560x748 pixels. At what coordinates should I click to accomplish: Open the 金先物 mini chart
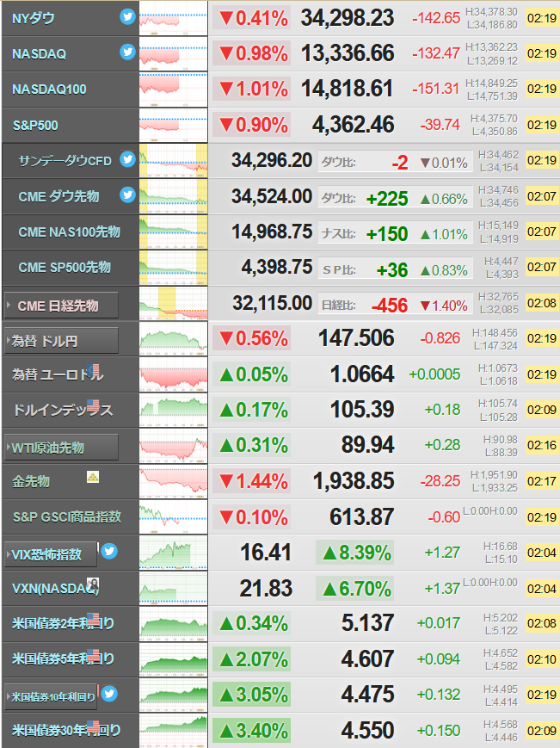tap(174, 481)
